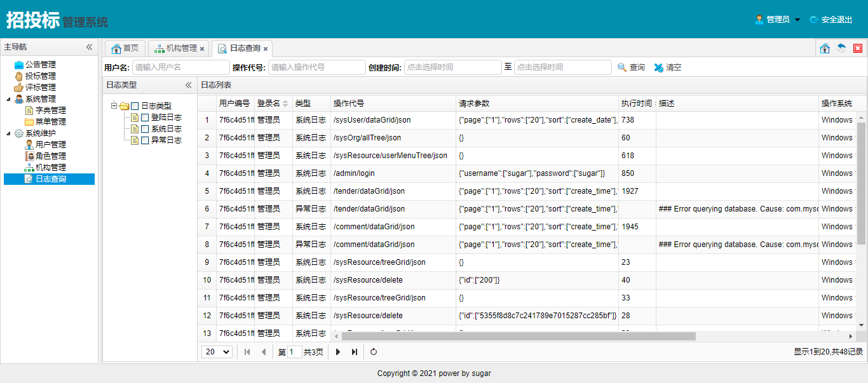Open the 管理员 user dropdown
The image size is (868, 383).
778,20
